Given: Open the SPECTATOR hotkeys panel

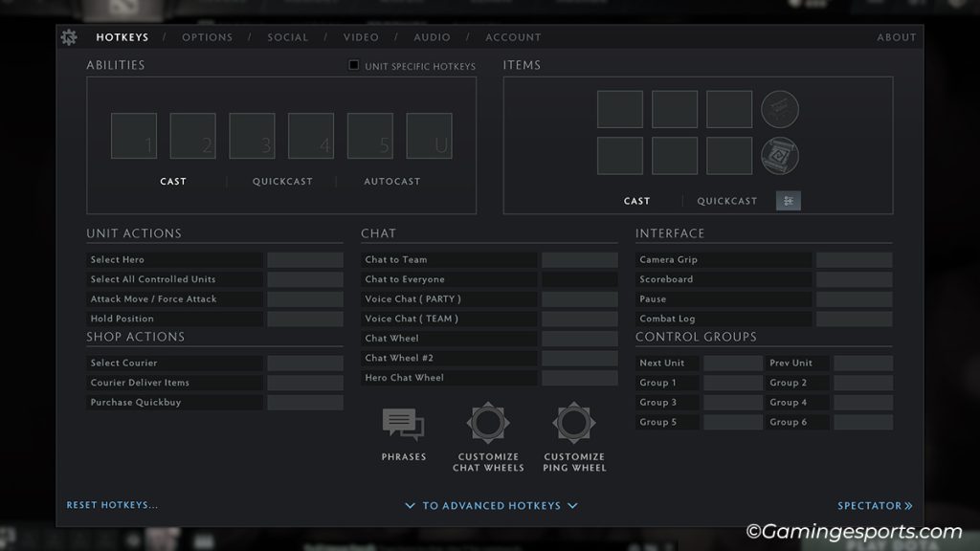Looking at the screenshot, I should click(875, 505).
